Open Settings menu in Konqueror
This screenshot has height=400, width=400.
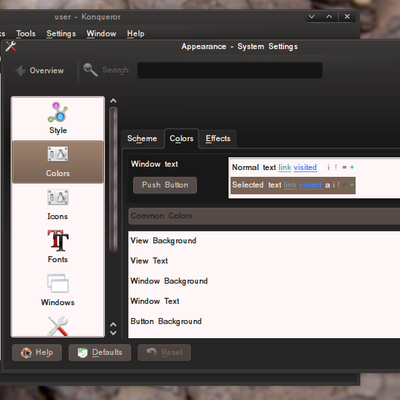(x=61, y=34)
